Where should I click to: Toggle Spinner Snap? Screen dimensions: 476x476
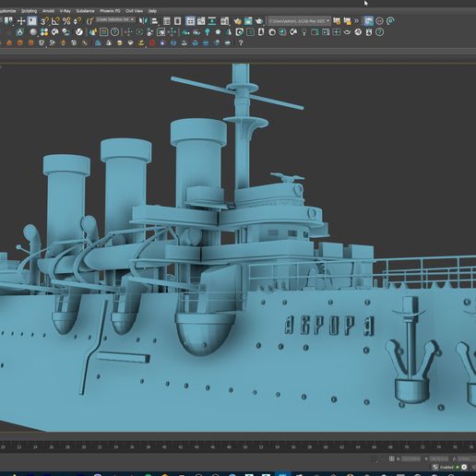77,21
